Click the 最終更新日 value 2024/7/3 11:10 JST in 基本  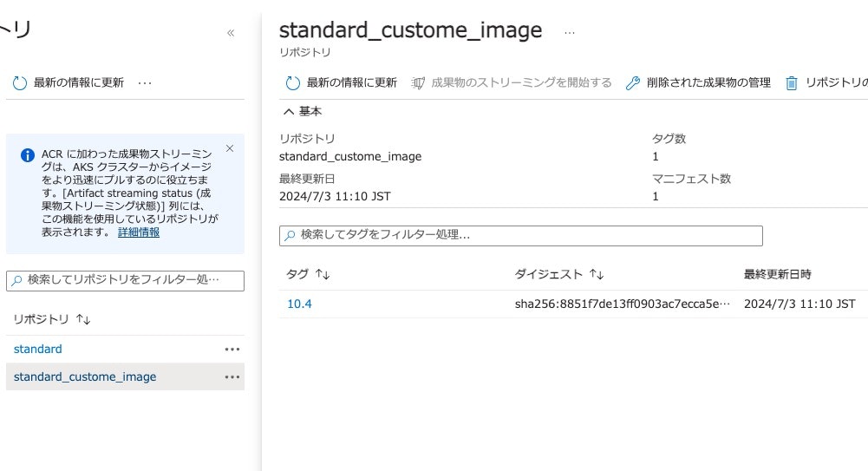coord(335,197)
